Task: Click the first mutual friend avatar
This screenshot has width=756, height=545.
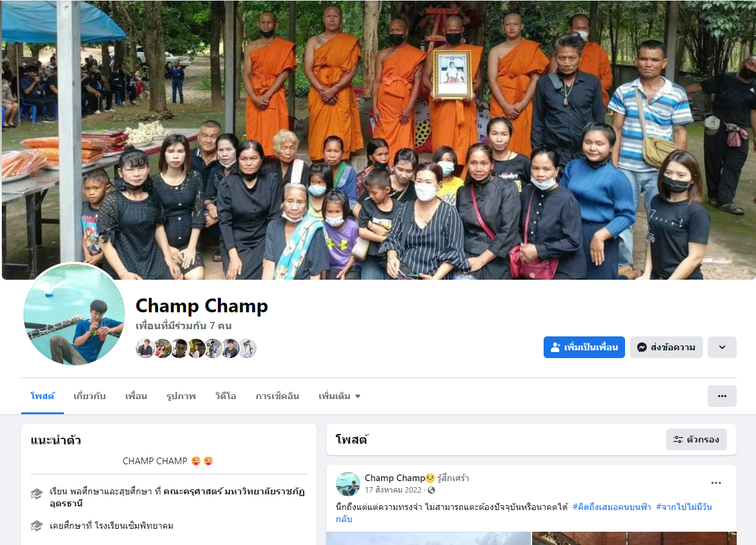Action: [x=145, y=348]
